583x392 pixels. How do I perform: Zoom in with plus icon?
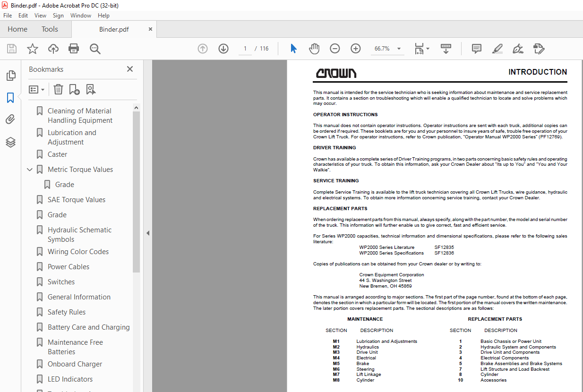(356, 49)
